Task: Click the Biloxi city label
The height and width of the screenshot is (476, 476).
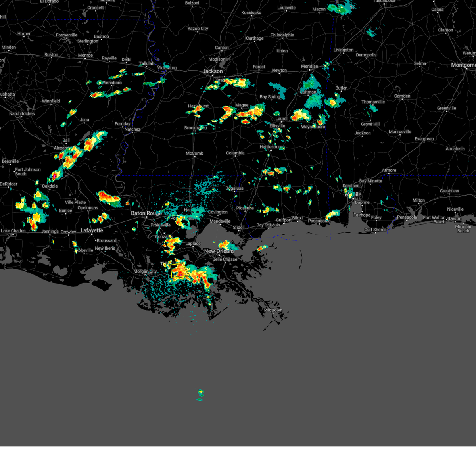Action: 297,218
